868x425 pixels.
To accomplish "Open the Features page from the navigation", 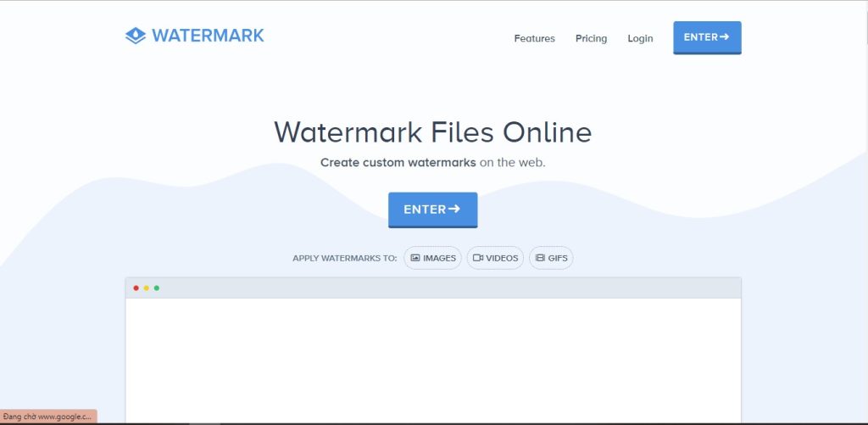I will tap(534, 38).
